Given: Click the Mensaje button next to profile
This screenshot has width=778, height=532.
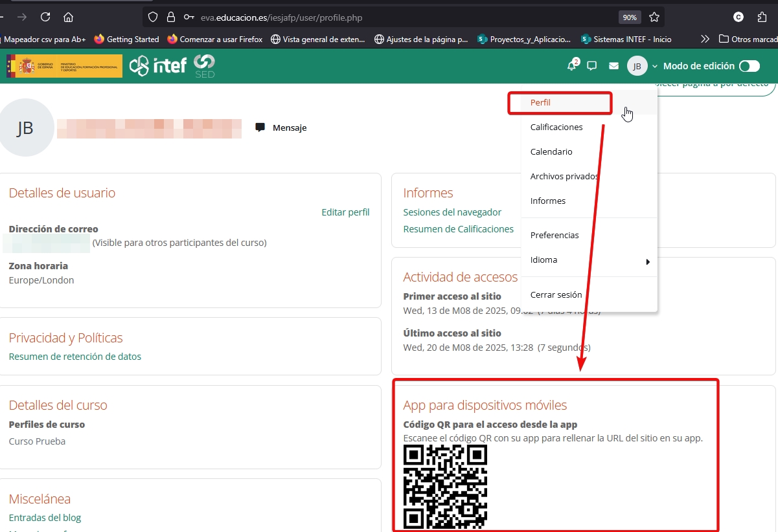Looking at the screenshot, I should click(281, 127).
